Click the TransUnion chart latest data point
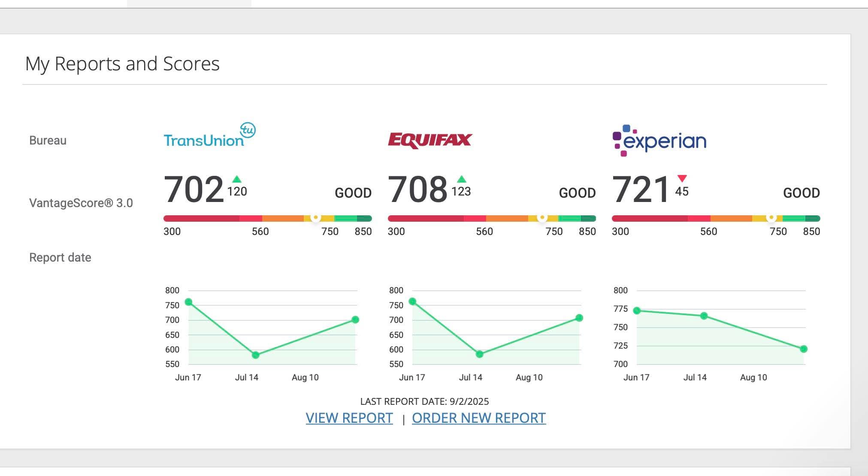 355,319
